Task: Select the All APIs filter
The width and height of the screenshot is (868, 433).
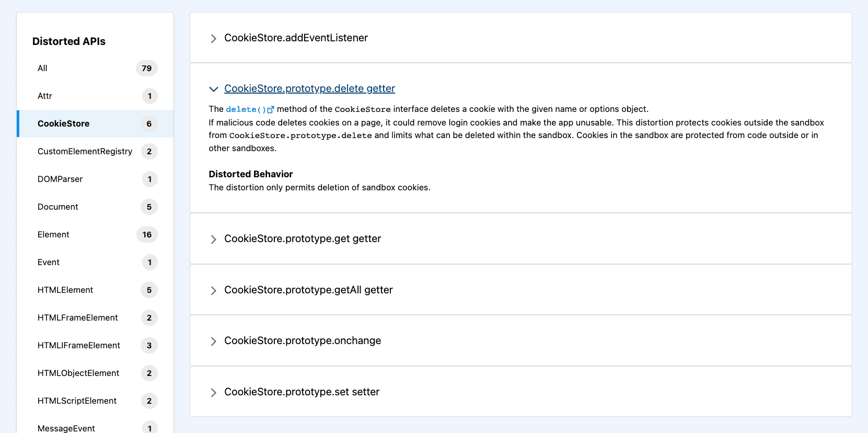Action: click(96, 69)
